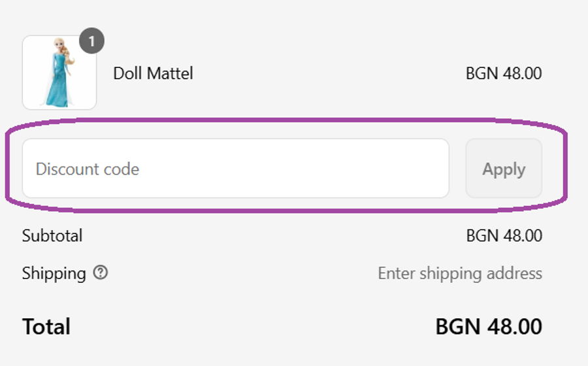
Task: Select the Doll Mattel product name
Action: 153,73
